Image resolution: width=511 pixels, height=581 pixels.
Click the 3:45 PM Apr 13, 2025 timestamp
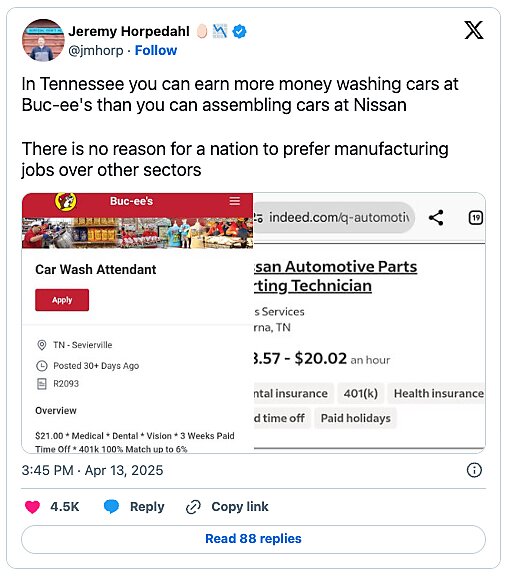[x=92, y=470]
